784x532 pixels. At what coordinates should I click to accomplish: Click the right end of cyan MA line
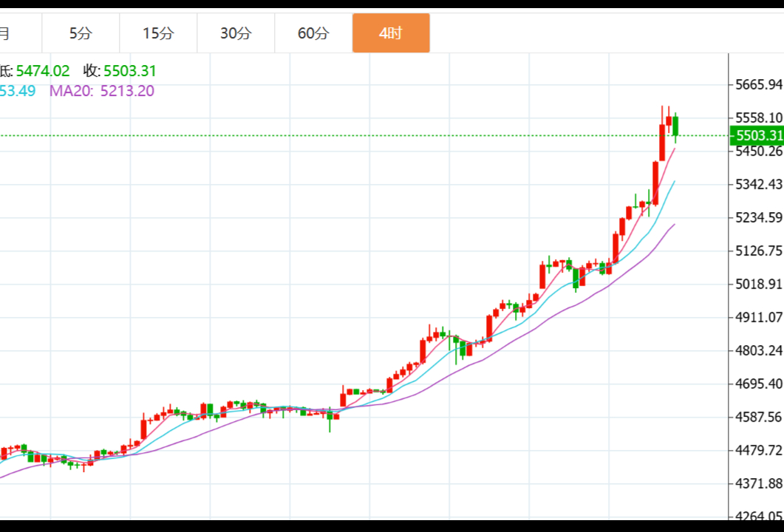coord(674,182)
